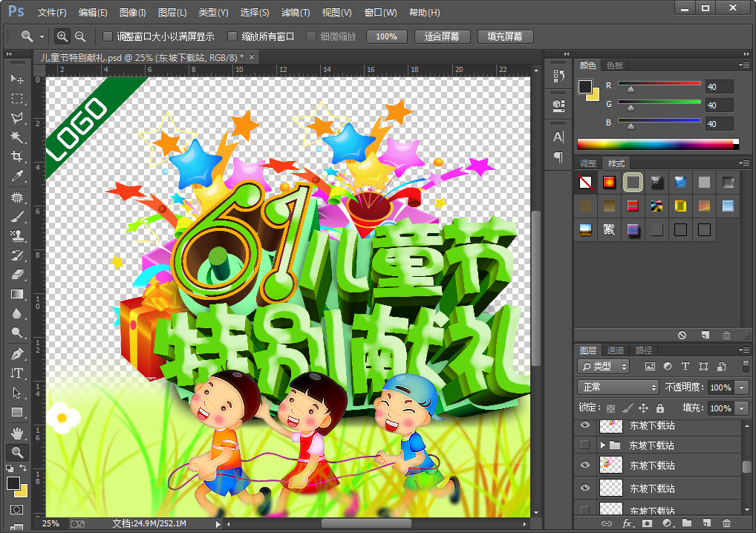Click the zoom out magnifier icon
The image size is (756, 533).
80,36
